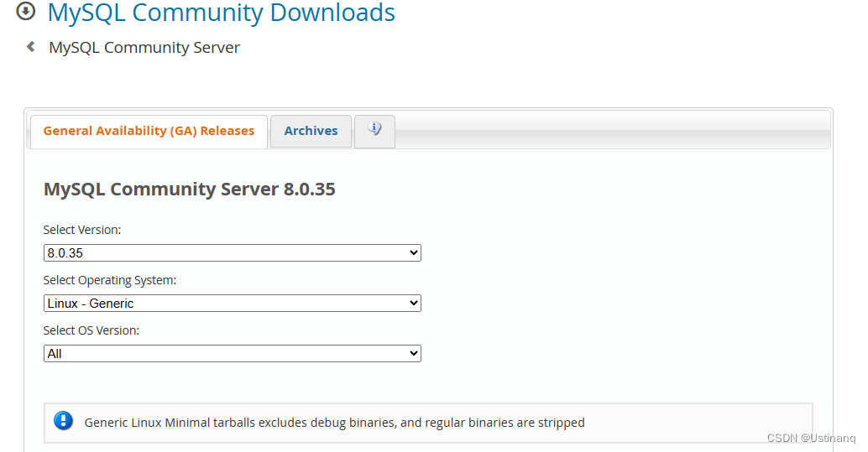Click the Generic Linux Minimal tarballs notice text
This screenshot has width=868, height=452.
tap(334, 423)
